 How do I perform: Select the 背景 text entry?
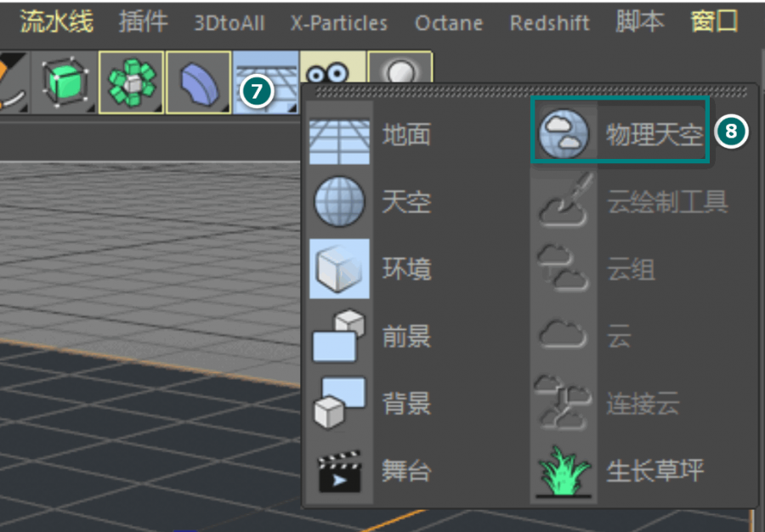coord(406,404)
